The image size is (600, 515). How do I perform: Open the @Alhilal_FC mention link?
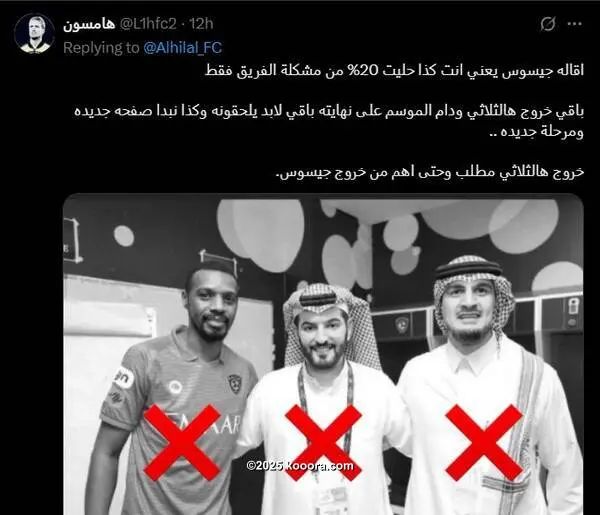(x=183, y=48)
